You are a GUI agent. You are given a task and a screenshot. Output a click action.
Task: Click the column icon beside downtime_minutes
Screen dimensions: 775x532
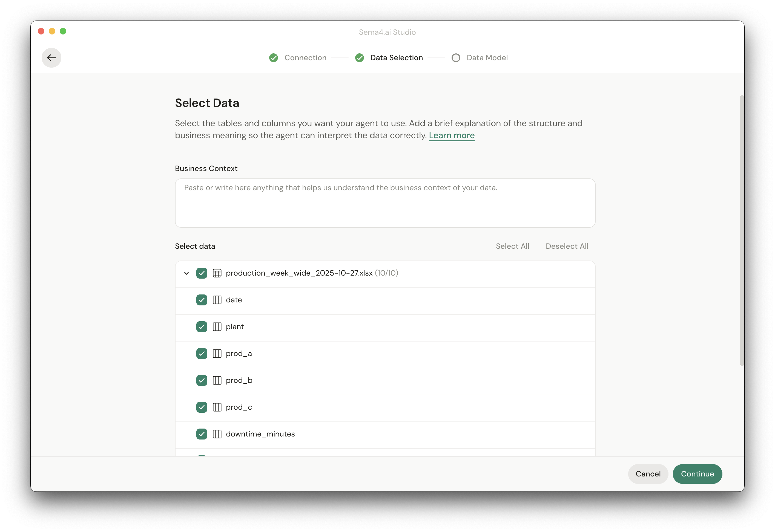tap(217, 434)
